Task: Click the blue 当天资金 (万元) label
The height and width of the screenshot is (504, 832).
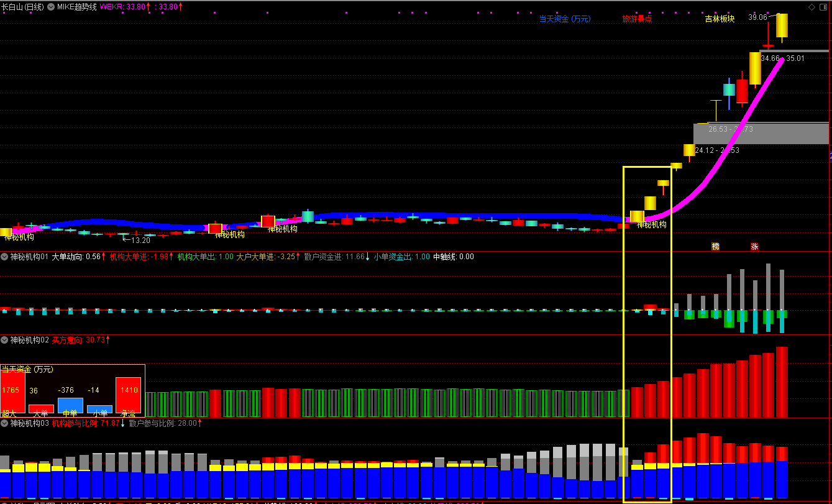Action: [564, 19]
